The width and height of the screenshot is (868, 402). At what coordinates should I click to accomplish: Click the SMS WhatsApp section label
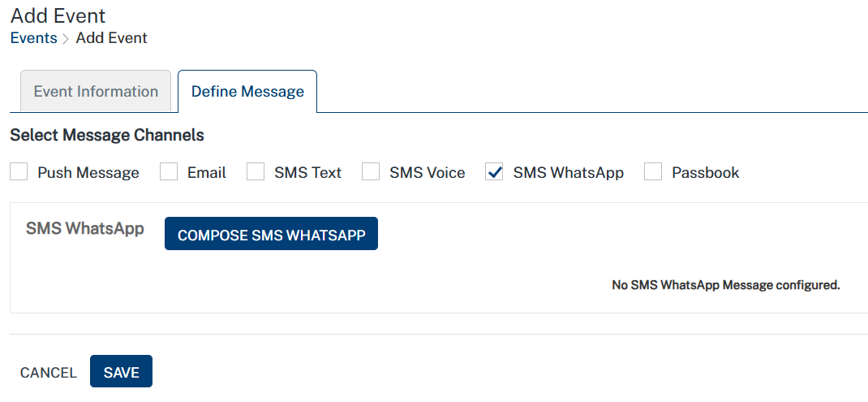coord(85,228)
